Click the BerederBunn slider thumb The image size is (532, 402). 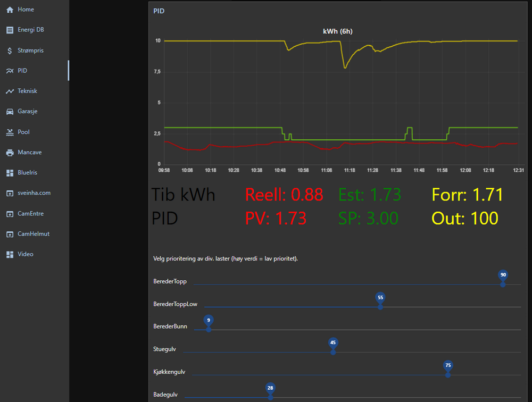click(x=209, y=330)
